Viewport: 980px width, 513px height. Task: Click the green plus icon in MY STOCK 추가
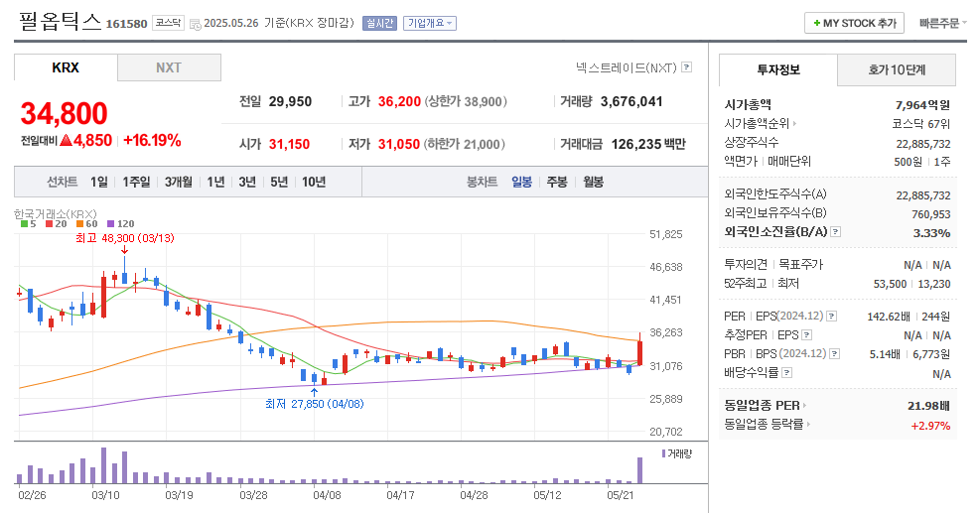pos(816,23)
